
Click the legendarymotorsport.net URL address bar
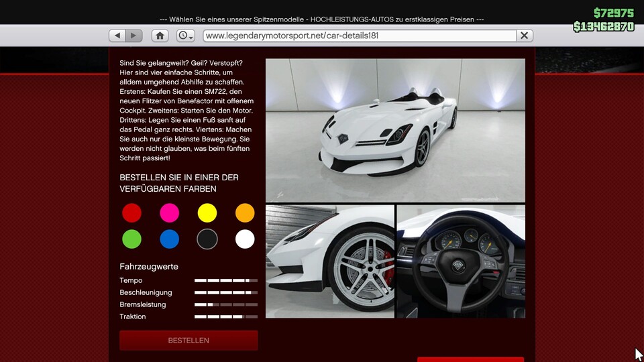[x=360, y=36]
